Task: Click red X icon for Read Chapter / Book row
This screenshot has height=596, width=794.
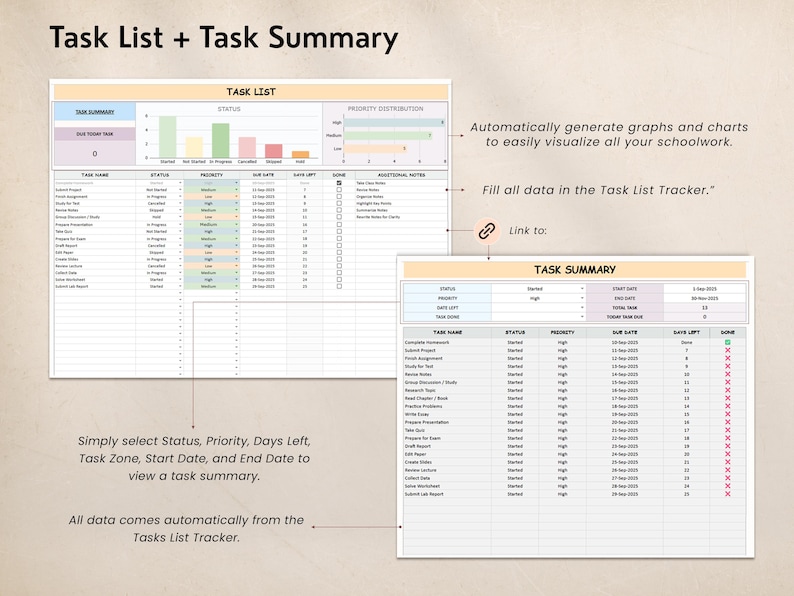Action: click(728, 399)
